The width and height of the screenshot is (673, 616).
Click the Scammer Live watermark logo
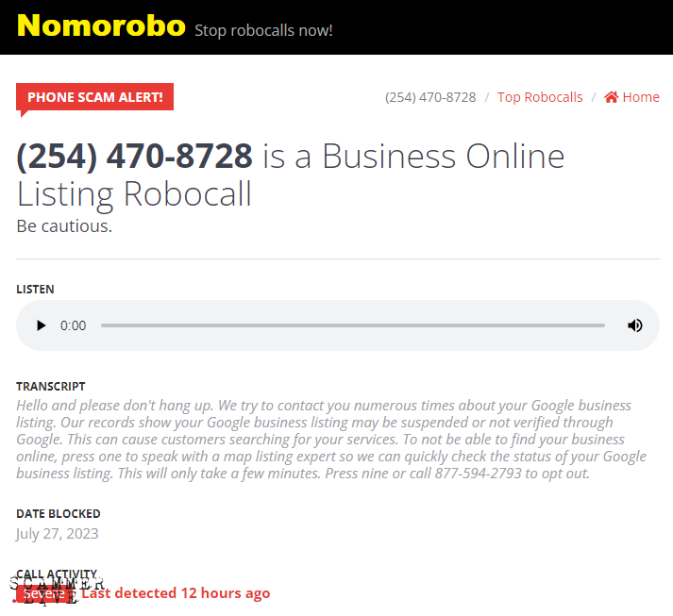pyautogui.click(x=57, y=590)
